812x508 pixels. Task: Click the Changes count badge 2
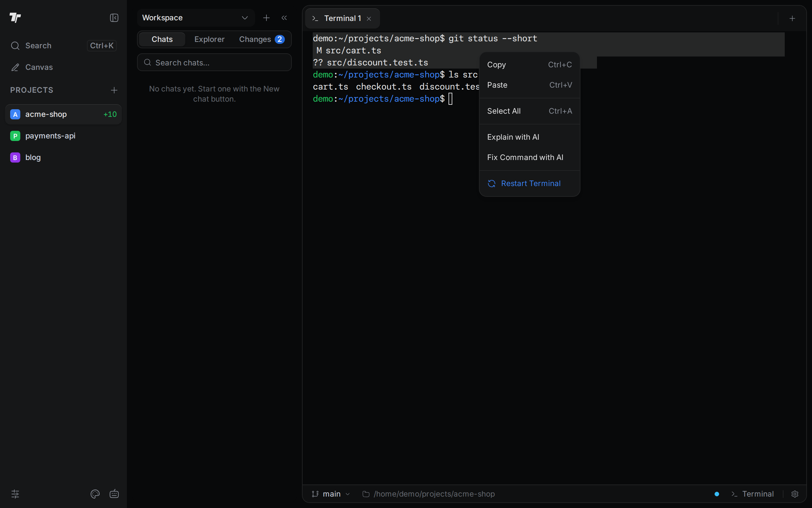(x=279, y=39)
